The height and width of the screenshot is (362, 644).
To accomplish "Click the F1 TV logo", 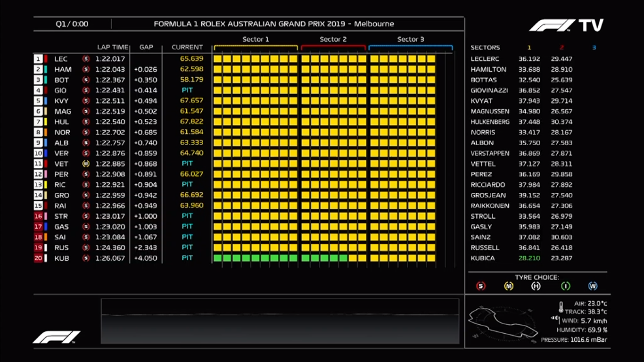I will 566,25.
